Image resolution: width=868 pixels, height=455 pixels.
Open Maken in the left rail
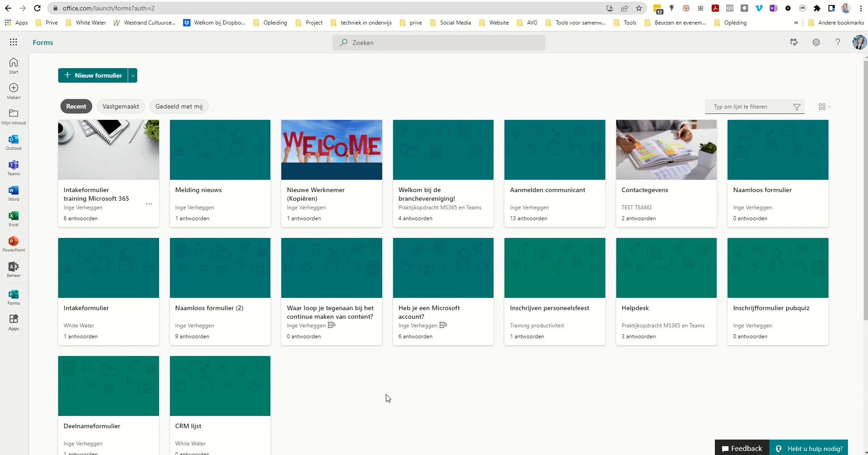(14, 91)
